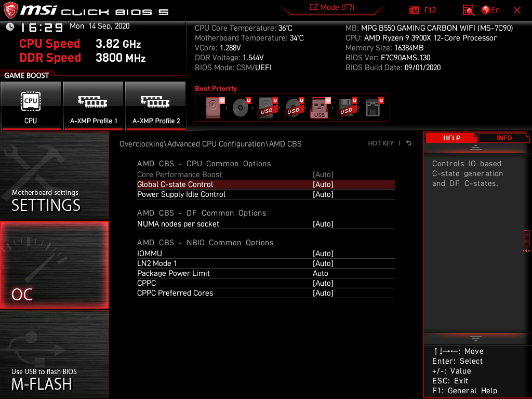Select the LN2 Mode 1 label
This screenshot has width=532, height=399.
point(157,263)
